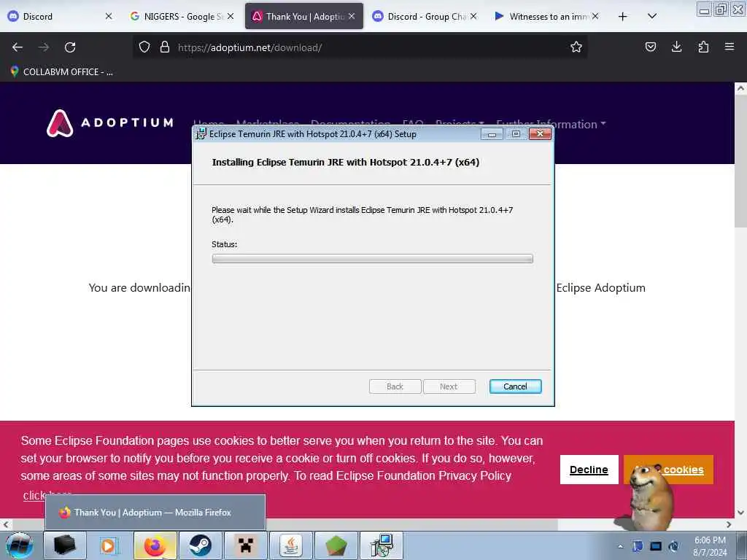The height and width of the screenshot is (560, 747).
Task: Close the Thank You | Adoptium tab
Action: tap(352, 16)
